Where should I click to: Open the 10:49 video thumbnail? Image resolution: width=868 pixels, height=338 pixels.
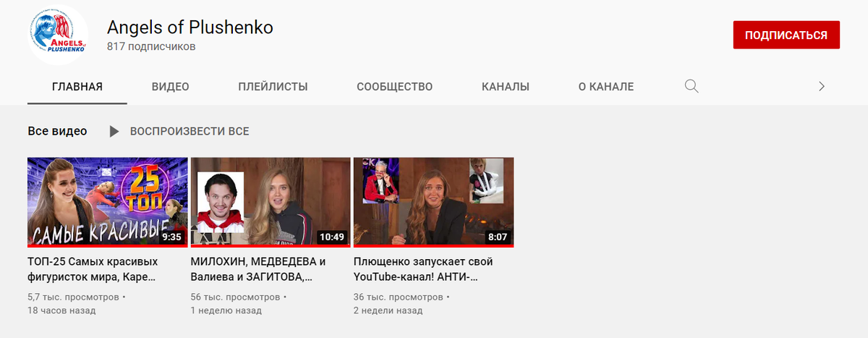[271, 203]
